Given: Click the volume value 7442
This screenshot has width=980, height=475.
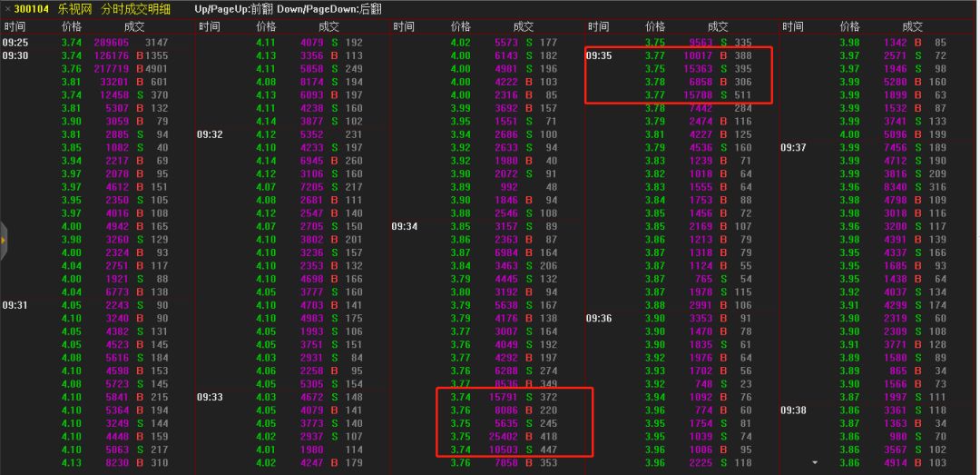Looking at the screenshot, I should point(701,108).
